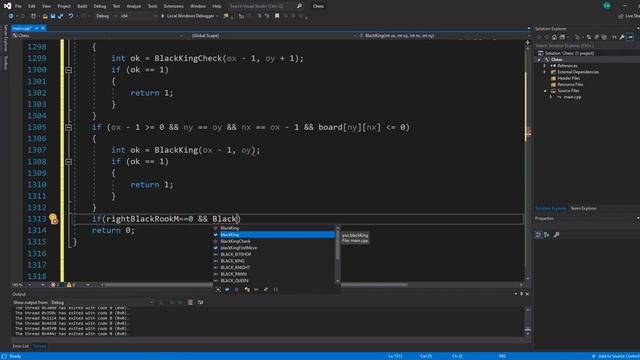This screenshot has height=360, width=640.
Task: Collapse the code block at line 1308
Action: tap(69, 162)
